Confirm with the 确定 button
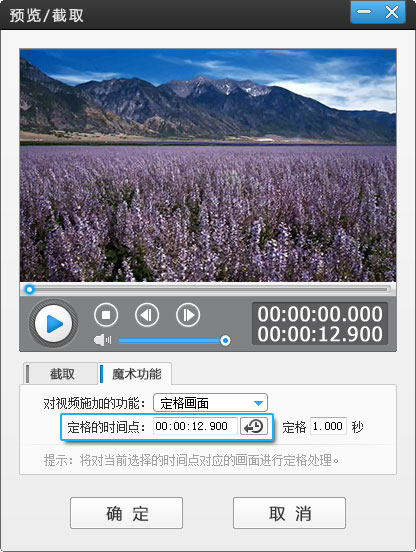This screenshot has width=416, height=552. click(x=126, y=513)
